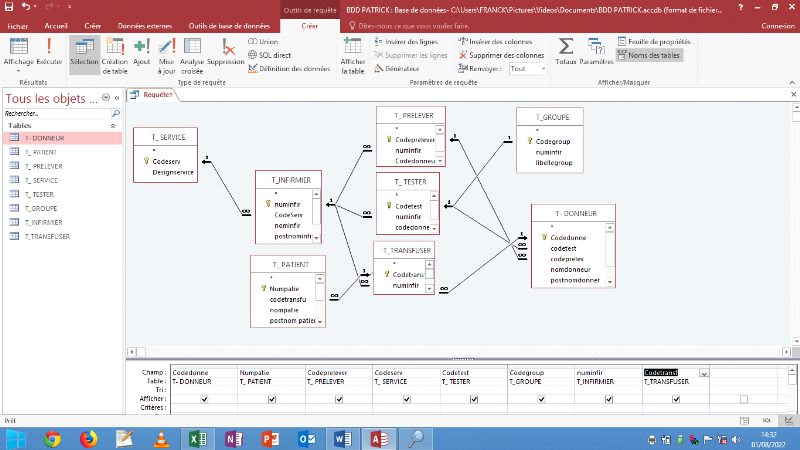
Task: Click the Ajout query icon
Action: pos(141,52)
